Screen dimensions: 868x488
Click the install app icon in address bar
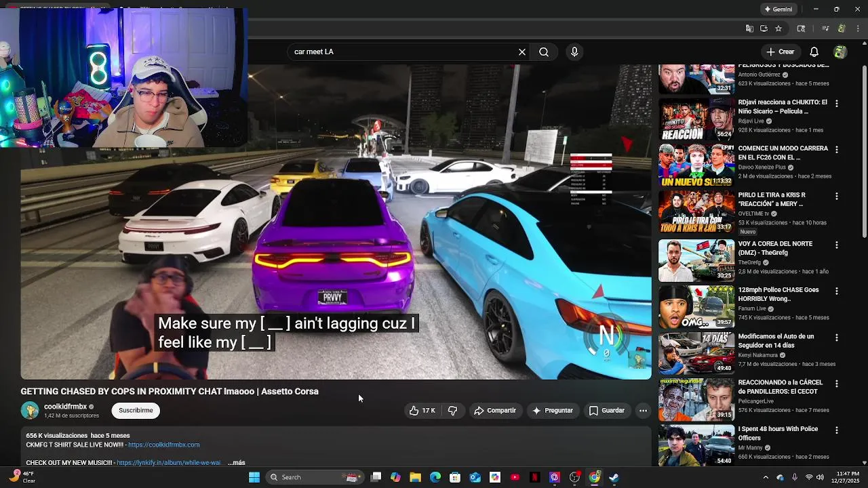pyautogui.click(x=764, y=28)
